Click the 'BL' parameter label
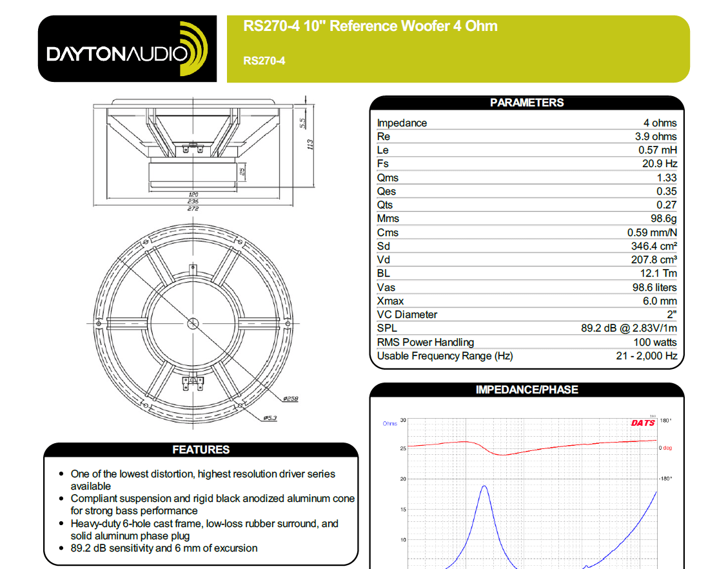The image size is (728, 569). coord(383,273)
